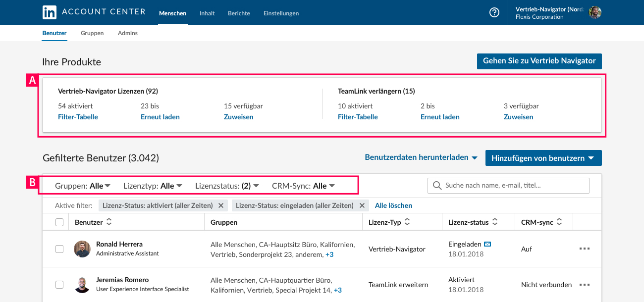The image size is (644, 302).
Task: Open the Lizenzstatus (2) filter dropdown
Action: pyautogui.click(x=227, y=186)
